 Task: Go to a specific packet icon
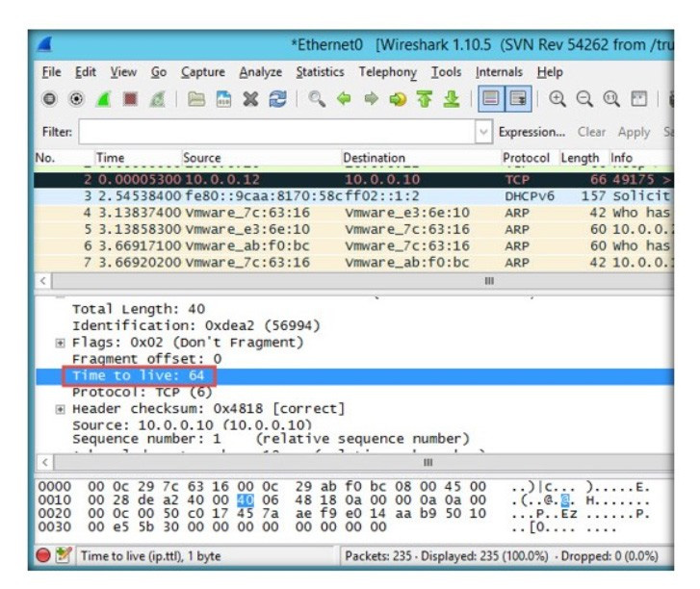(398, 98)
